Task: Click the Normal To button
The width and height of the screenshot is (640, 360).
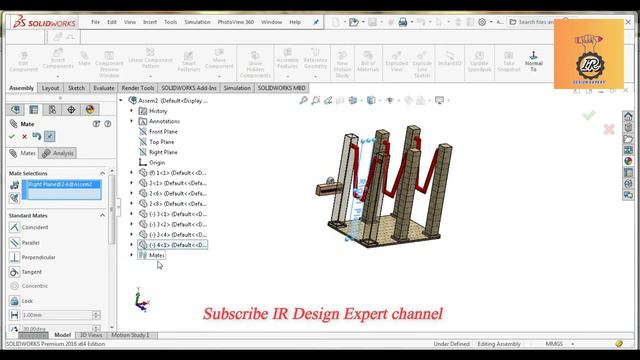Action: pyautogui.click(x=533, y=61)
